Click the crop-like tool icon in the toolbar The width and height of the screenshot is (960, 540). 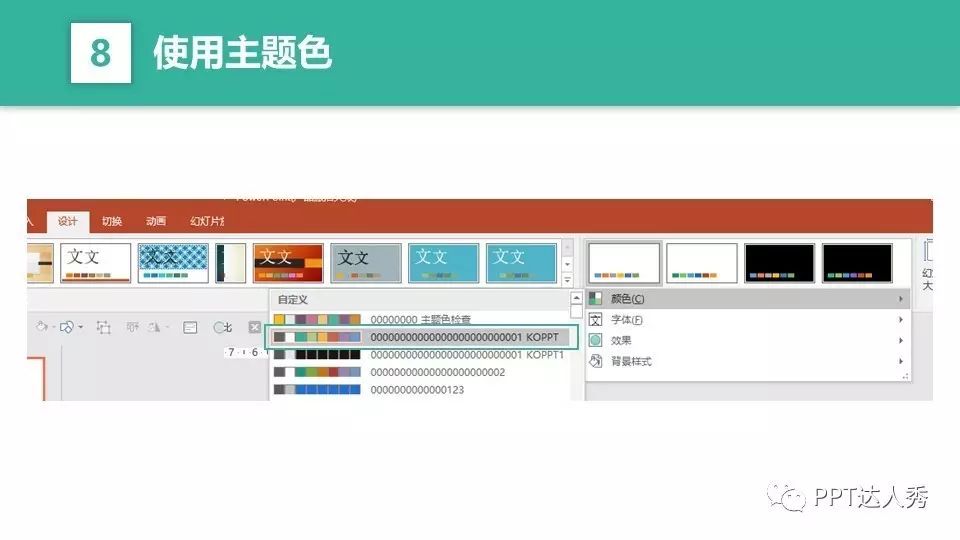click(x=104, y=327)
